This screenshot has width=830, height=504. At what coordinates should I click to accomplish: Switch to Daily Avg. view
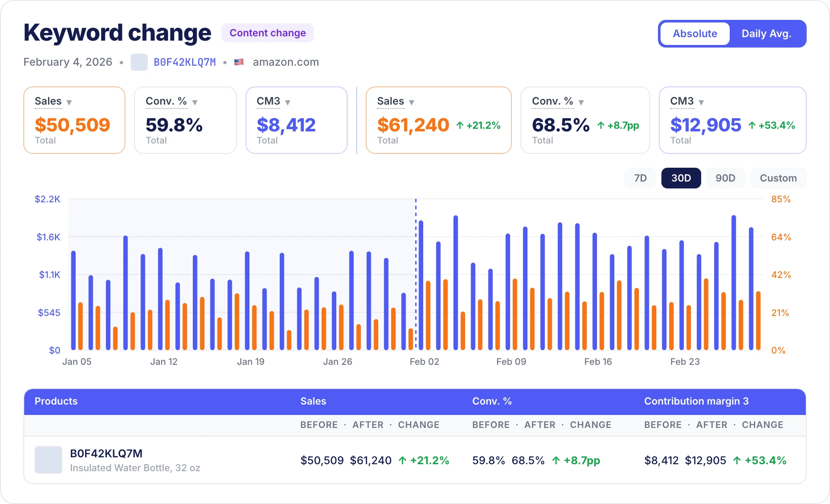coord(766,34)
